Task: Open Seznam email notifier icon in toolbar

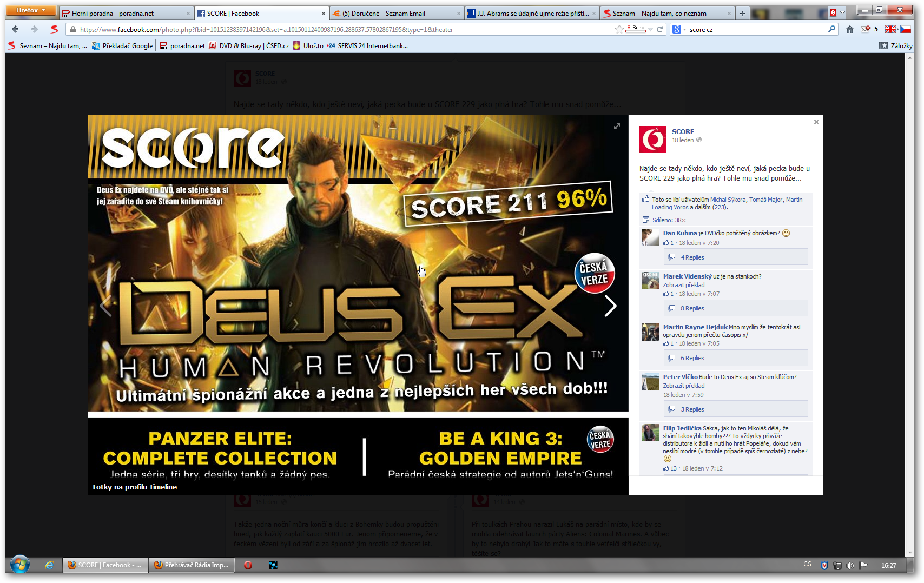Action: pyautogui.click(x=866, y=30)
